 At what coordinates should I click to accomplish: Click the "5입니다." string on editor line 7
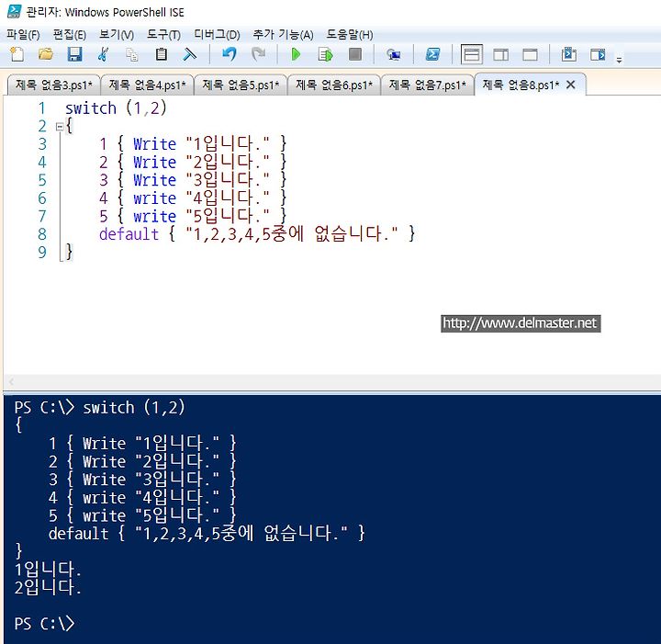click(228, 216)
